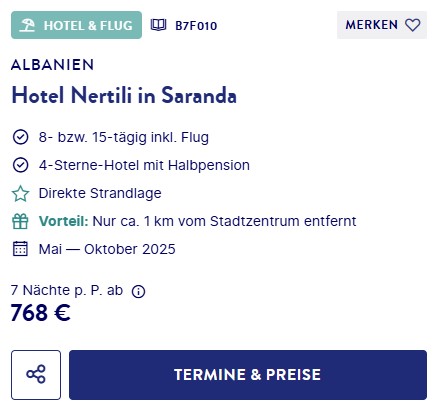The width and height of the screenshot is (438, 407).
Task: Click the checkmark icon for 4-Sterne-Hotel
Action: [x=20, y=165]
